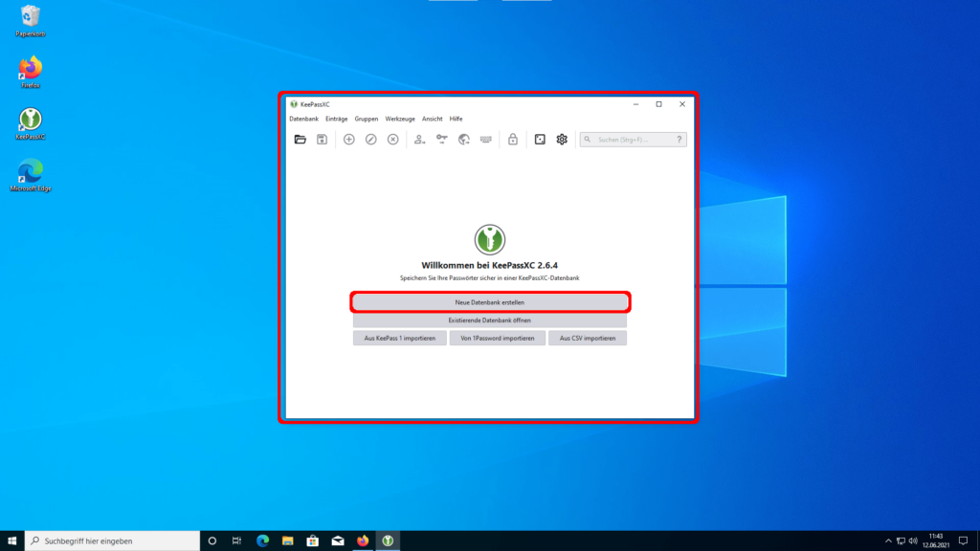This screenshot has height=551, width=980.
Task: Maximize the KeePassXC window
Action: point(658,104)
